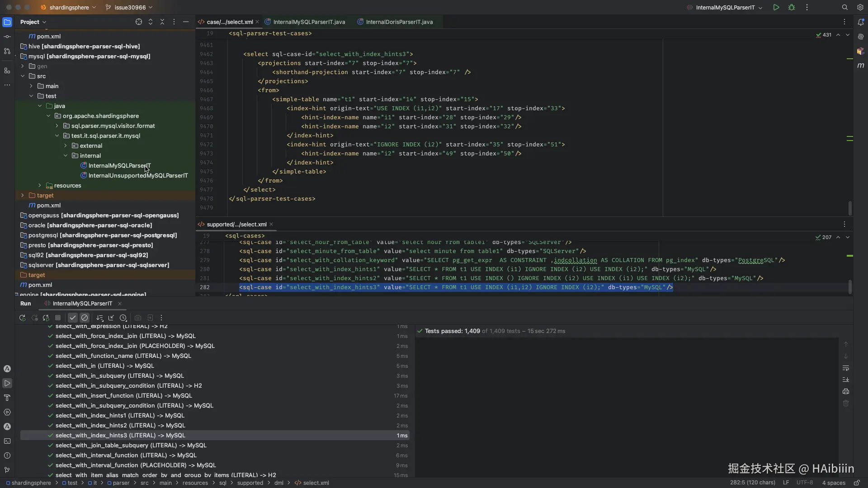Image resolution: width=868 pixels, height=488 pixels.
Task: Click the upper editor's vertical scrollbar thumb
Action: tap(850, 208)
